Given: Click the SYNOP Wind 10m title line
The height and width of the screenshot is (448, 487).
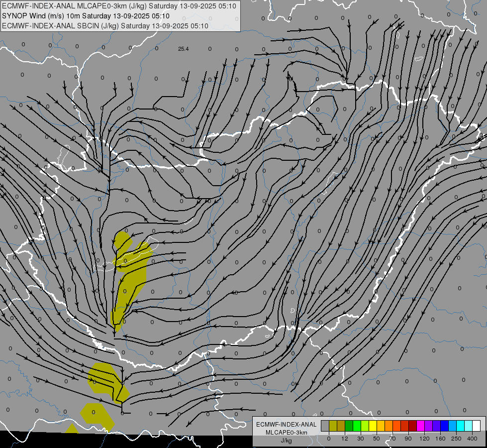Looking at the screenshot, I should 86,16.
